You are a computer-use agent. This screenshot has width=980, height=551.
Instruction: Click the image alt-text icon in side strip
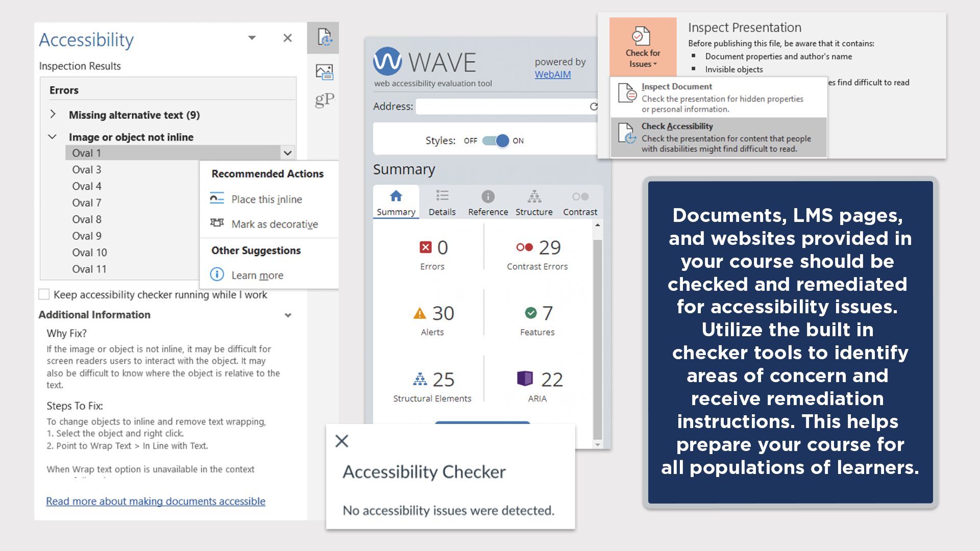click(325, 72)
